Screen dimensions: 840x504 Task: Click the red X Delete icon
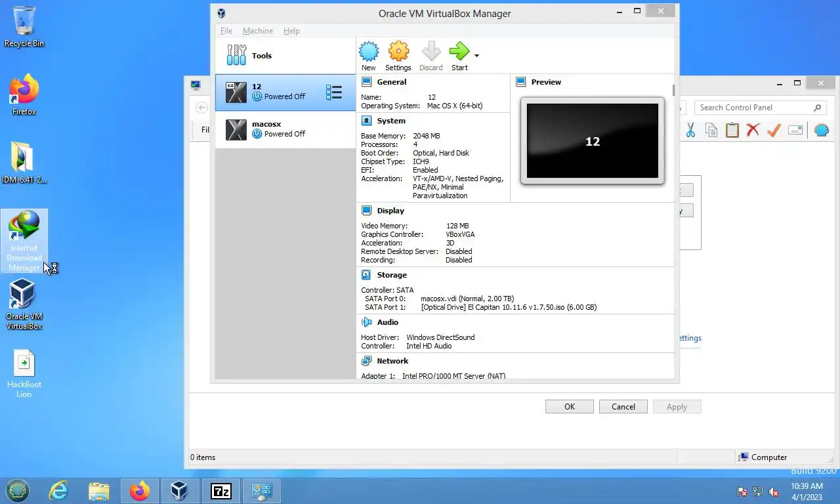pyautogui.click(x=753, y=130)
